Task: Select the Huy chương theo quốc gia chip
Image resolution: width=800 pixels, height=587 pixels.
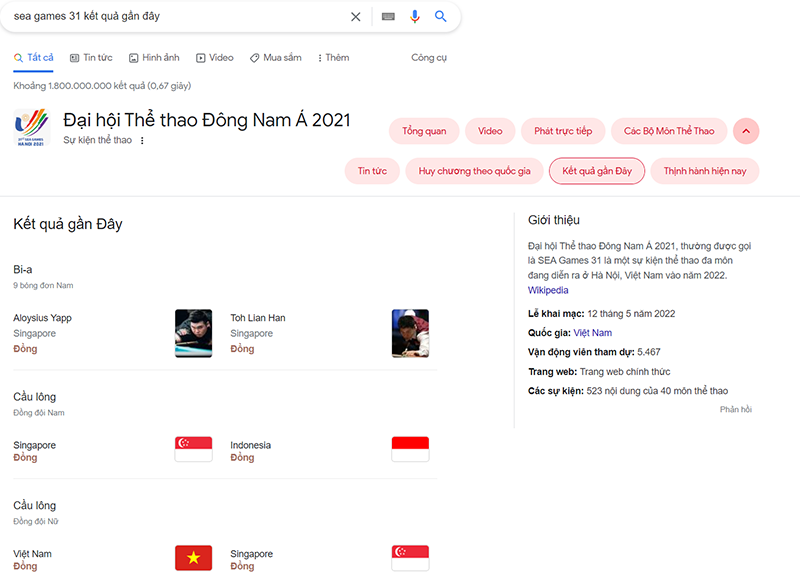Action: 473,170
